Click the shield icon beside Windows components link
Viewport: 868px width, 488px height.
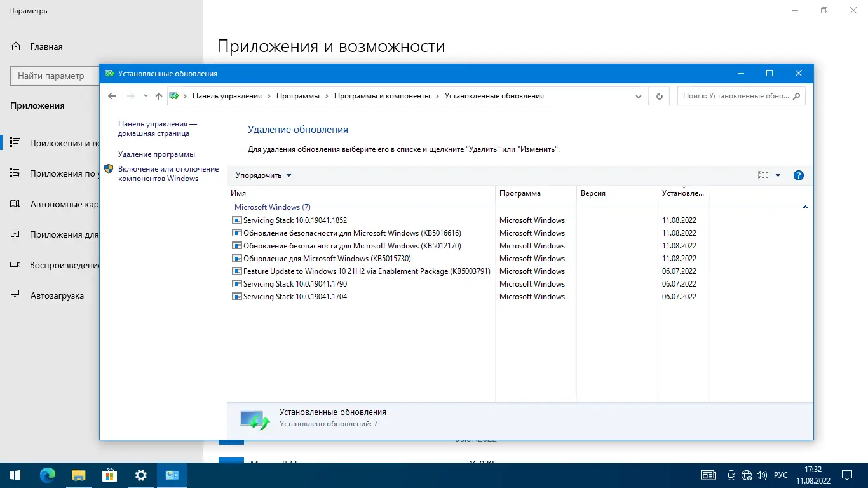coord(109,169)
